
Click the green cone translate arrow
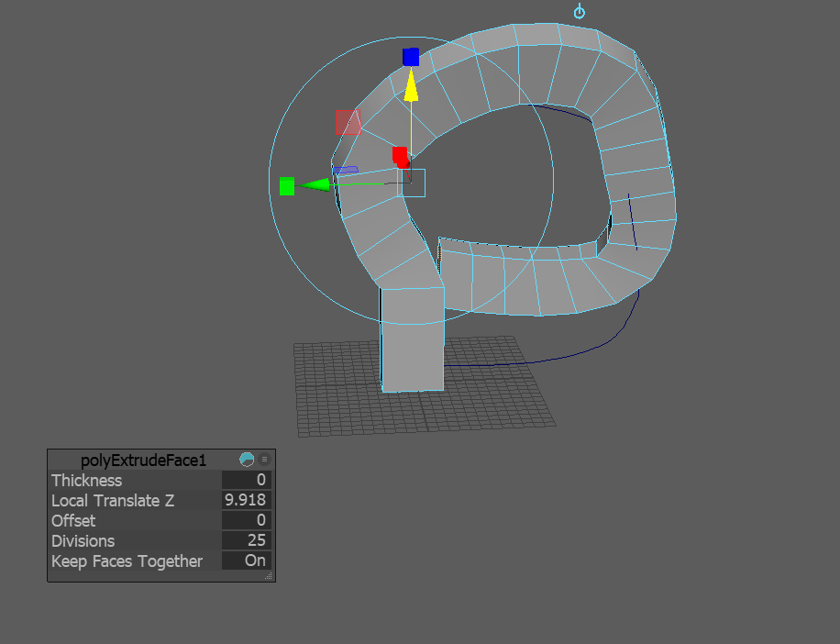(x=314, y=184)
